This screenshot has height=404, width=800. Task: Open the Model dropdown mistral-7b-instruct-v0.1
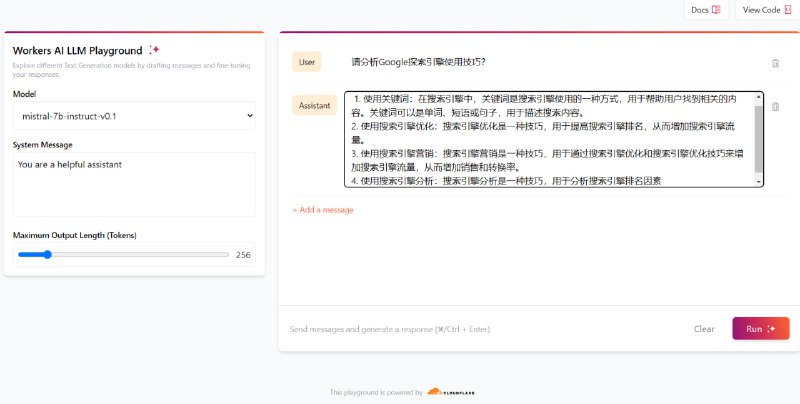coord(134,116)
